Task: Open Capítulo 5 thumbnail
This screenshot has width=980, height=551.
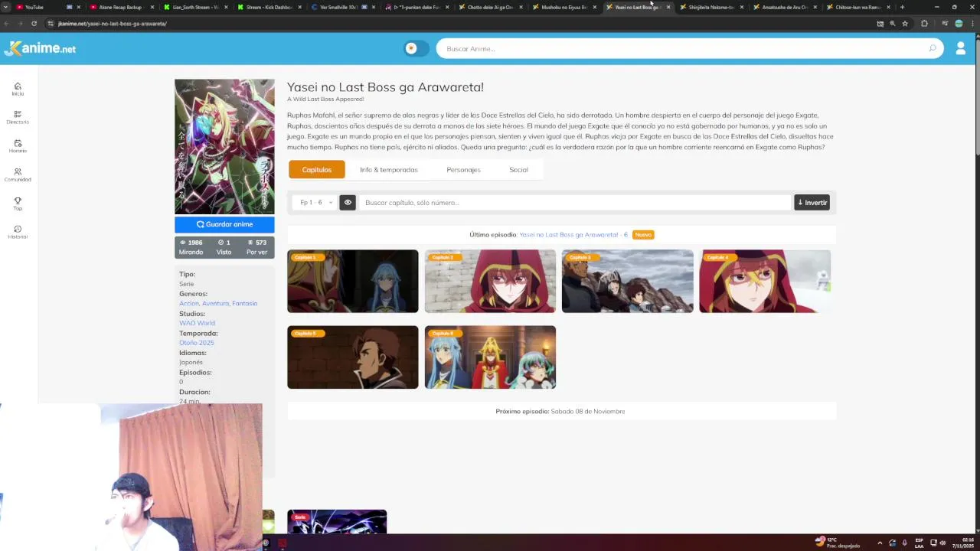Action: tap(353, 357)
